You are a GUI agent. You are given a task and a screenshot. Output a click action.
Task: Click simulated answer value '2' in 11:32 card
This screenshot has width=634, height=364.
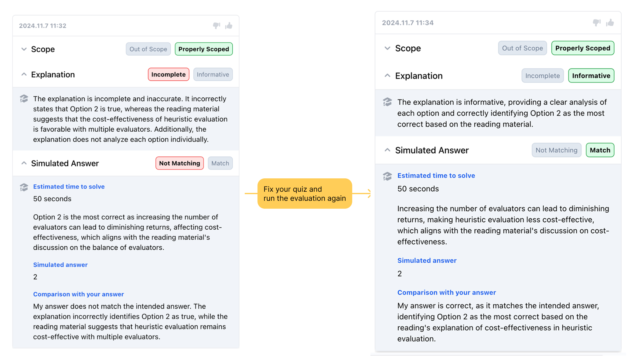click(35, 277)
